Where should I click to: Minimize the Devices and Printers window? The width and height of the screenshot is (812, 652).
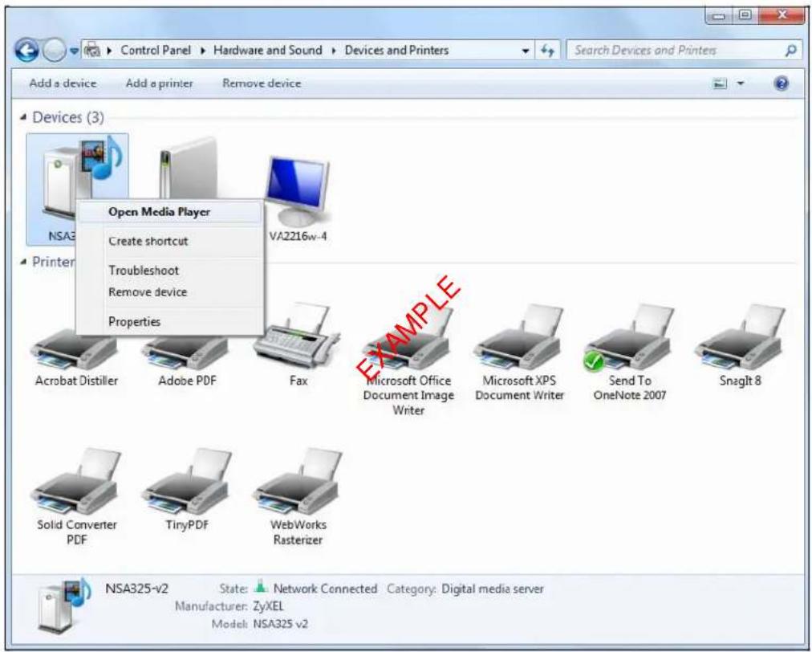click(719, 16)
